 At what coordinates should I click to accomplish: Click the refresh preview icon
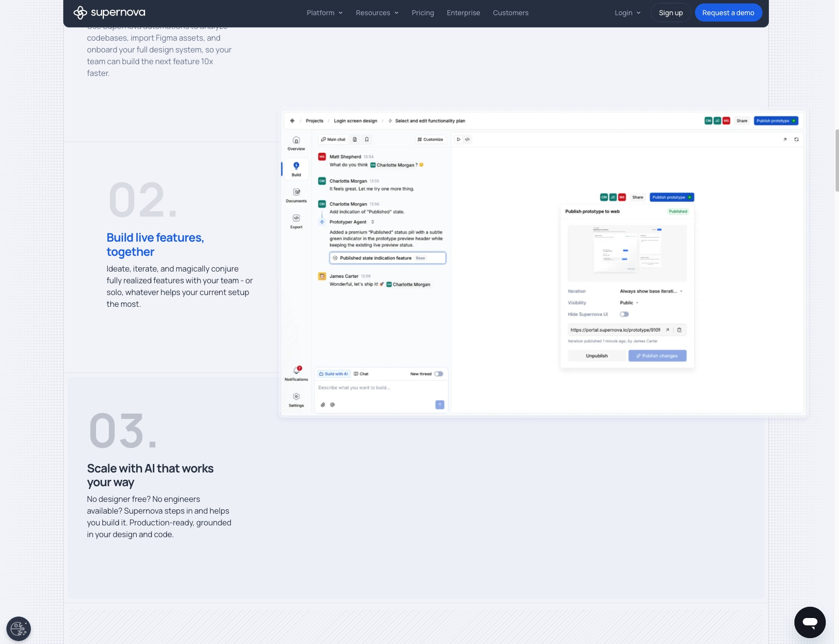[796, 139]
